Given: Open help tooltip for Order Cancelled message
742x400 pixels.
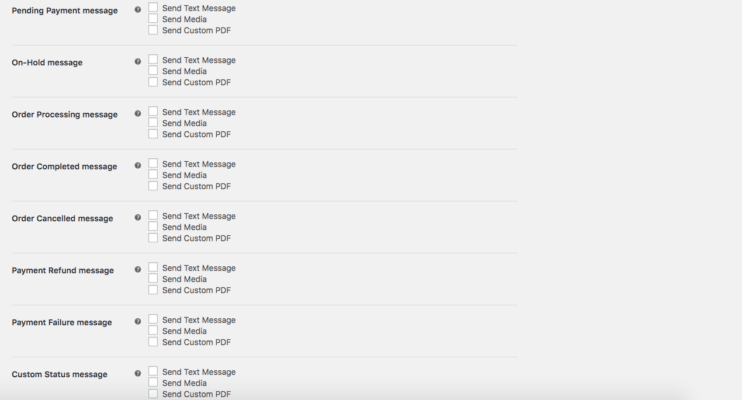Looking at the screenshot, I should 138,218.
